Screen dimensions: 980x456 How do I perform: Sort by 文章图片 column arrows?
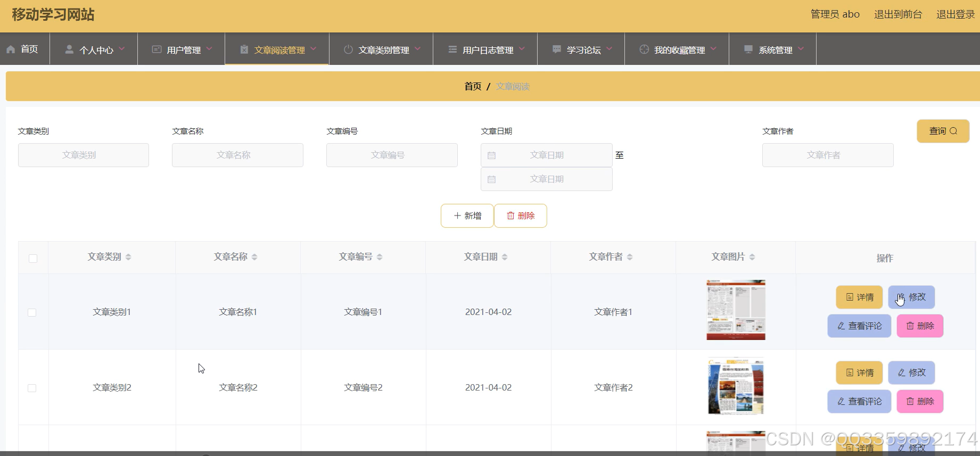tap(752, 257)
